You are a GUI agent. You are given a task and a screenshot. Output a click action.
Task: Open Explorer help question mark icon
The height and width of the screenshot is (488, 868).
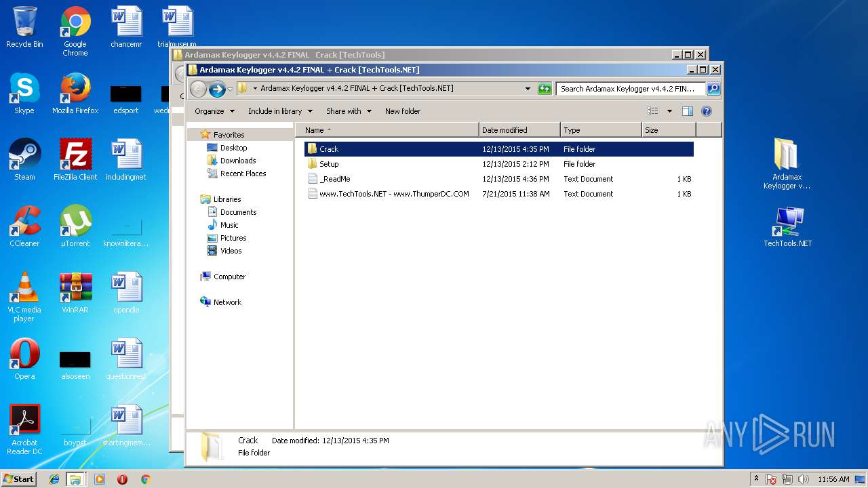(x=706, y=111)
